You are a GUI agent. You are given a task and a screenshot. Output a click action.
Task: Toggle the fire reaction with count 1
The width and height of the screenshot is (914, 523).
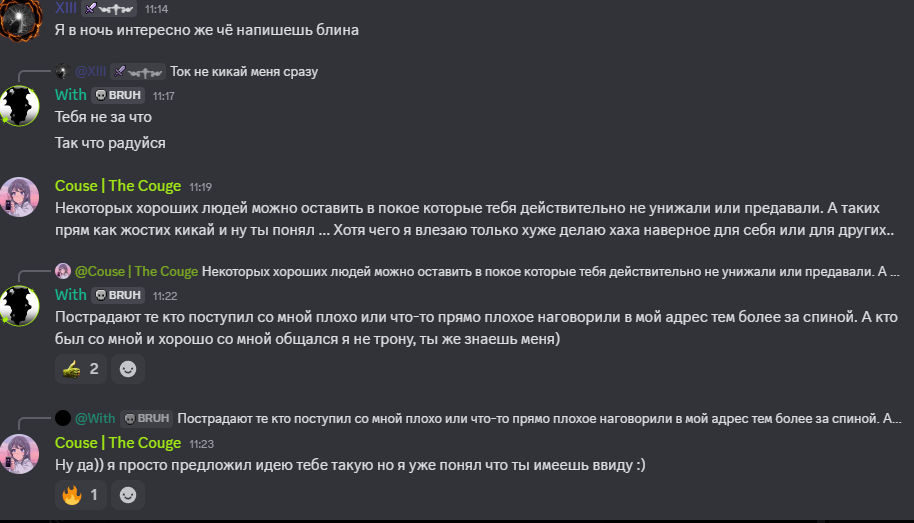click(80, 495)
